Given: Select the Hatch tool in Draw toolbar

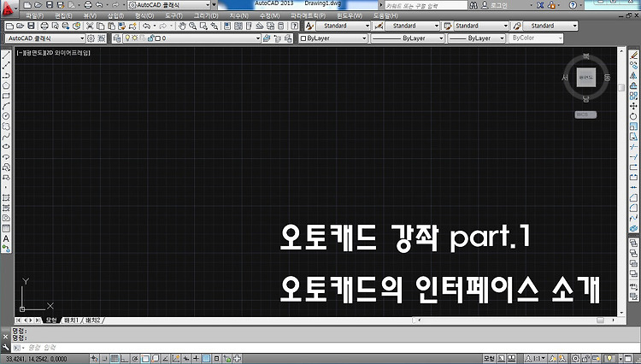Looking at the screenshot, I should click(6, 197).
